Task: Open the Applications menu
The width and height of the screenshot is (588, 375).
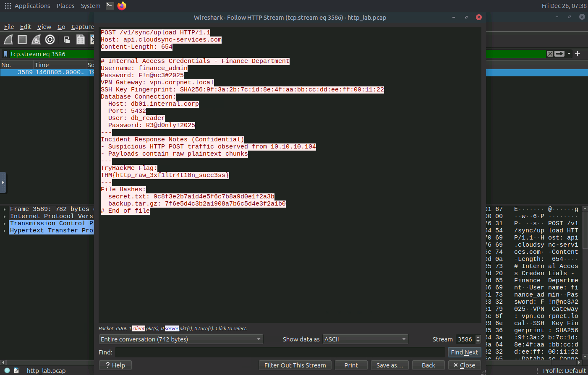Action: pyautogui.click(x=32, y=5)
